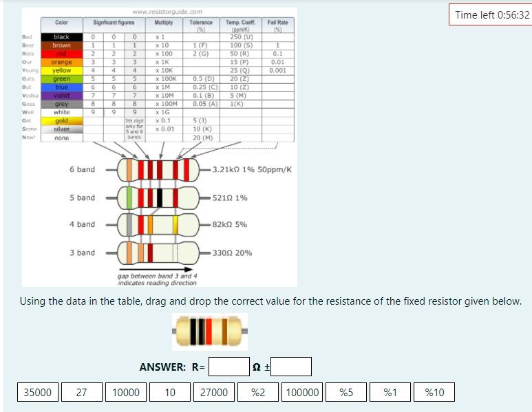Click the tolerance drop box after ±
Viewport: 532px width, 412px height.
coord(291,367)
